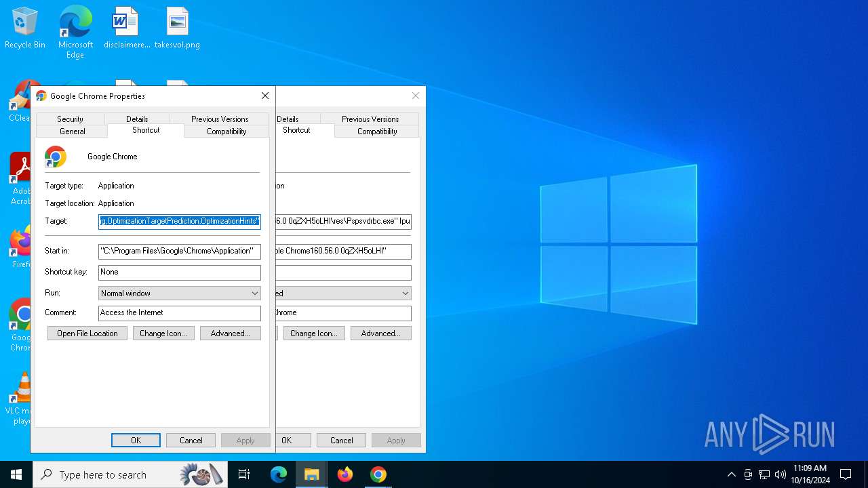Open Chrome from the taskbar

(378, 474)
